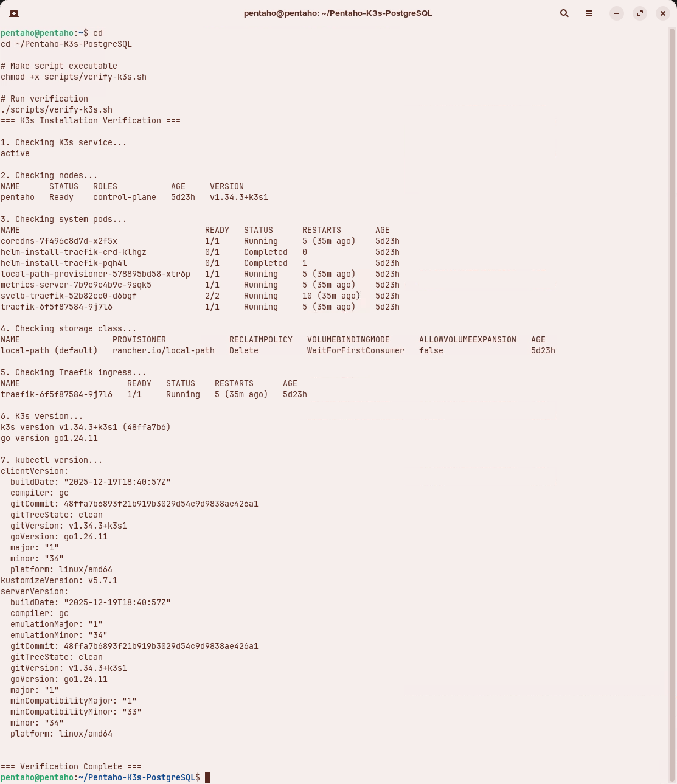Click the WaitForFirstConsumer binding mode value

pyautogui.click(x=355, y=350)
